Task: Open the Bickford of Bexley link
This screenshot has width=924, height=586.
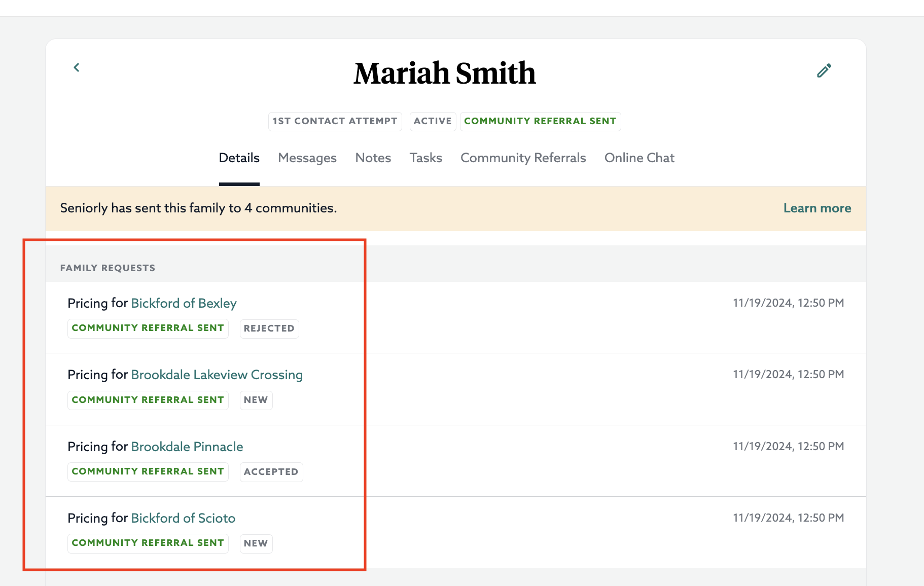Action: [184, 303]
